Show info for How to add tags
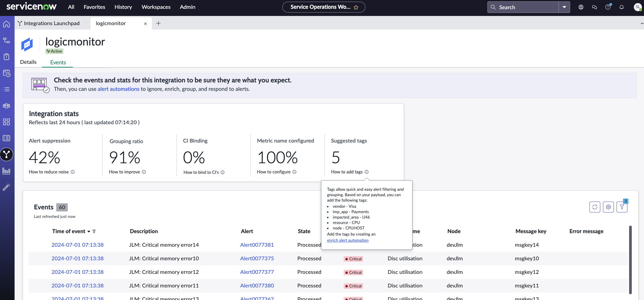This screenshot has width=644, height=300. coord(366,172)
